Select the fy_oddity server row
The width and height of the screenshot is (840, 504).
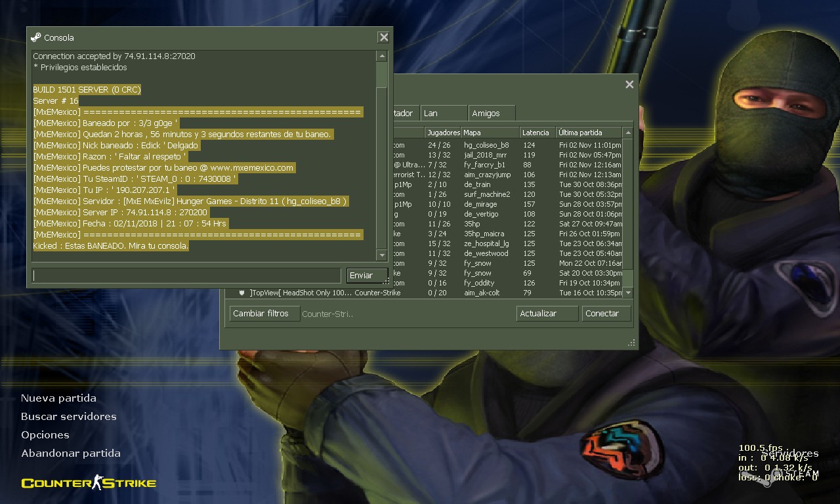(507, 283)
